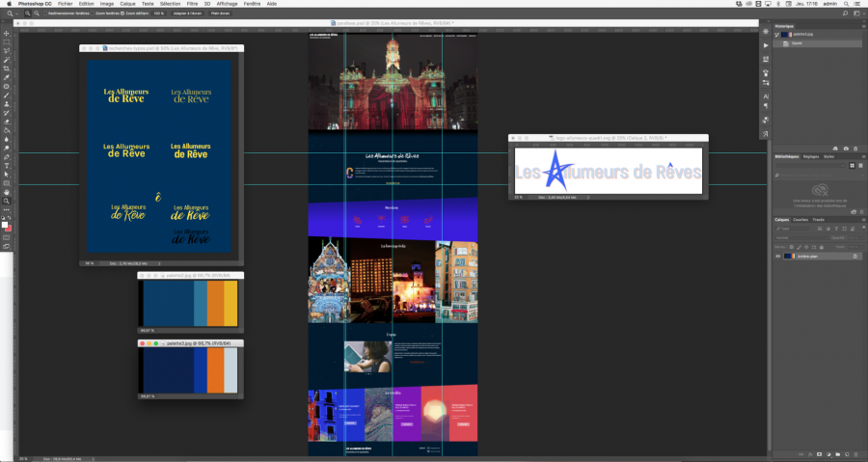868x462 pixels.
Task: Toggle the Zoom défilant checkbox
Action: (122, 14)
